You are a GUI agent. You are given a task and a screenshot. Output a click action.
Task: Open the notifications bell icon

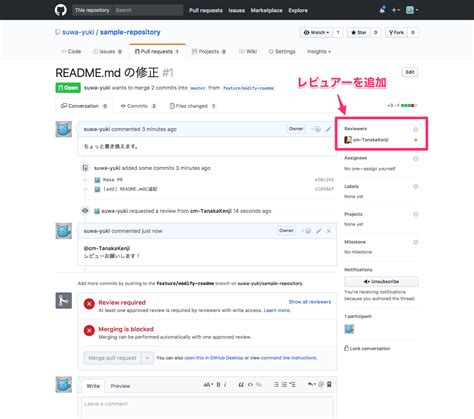(x=382, y=10)
